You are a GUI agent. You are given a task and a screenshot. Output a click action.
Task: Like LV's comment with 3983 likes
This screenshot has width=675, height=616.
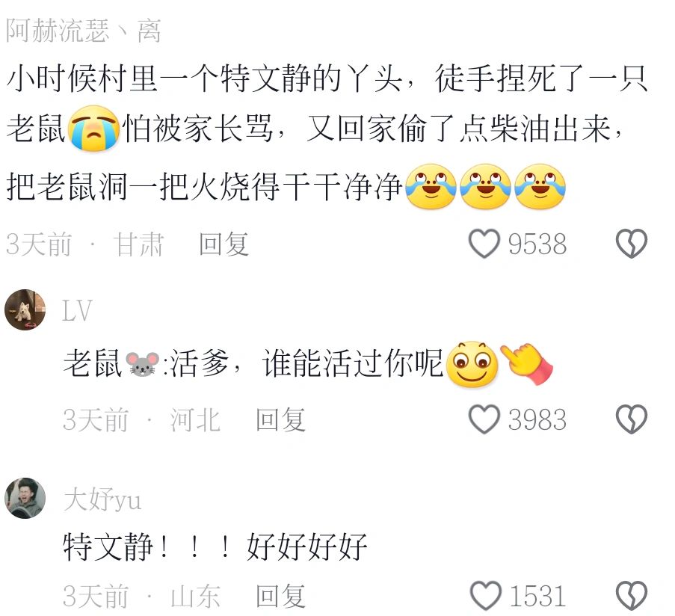click(x=484, y=419)
